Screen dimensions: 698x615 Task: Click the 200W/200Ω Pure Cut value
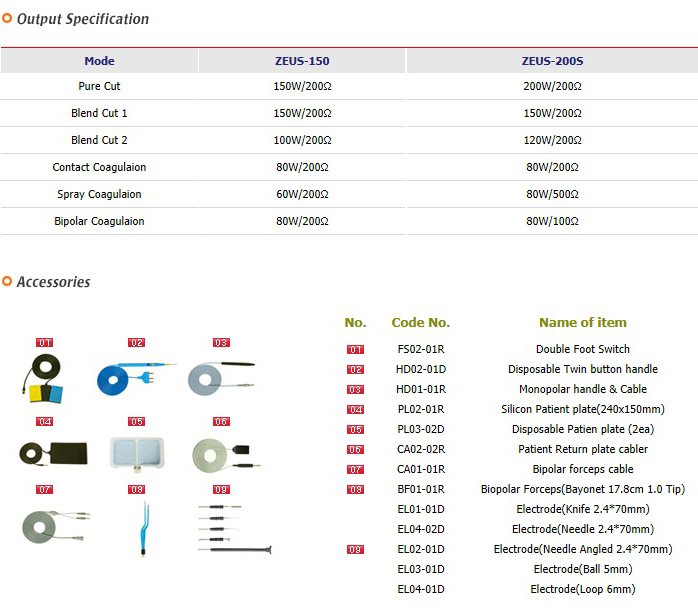pos(552,86)
